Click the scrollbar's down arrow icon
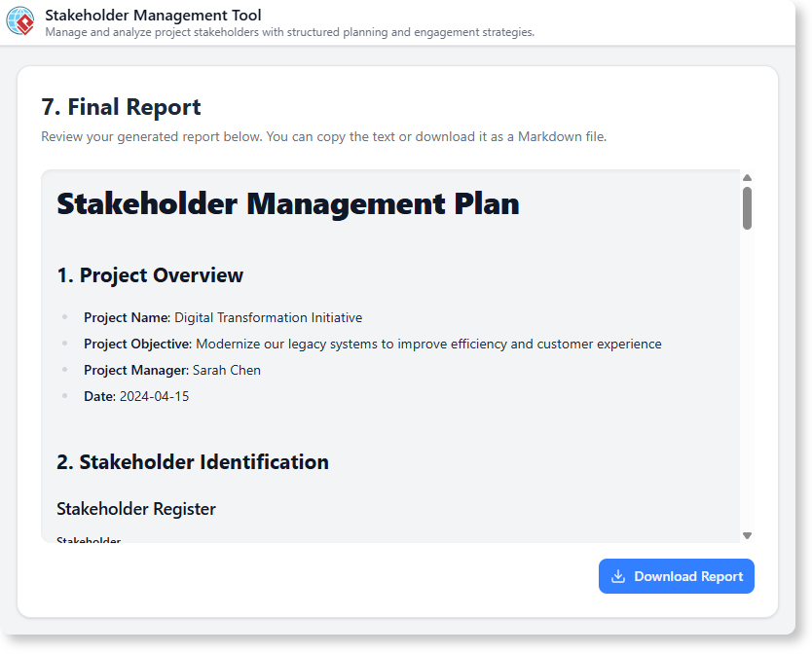 pyautogui.click(x=748, y=533)
